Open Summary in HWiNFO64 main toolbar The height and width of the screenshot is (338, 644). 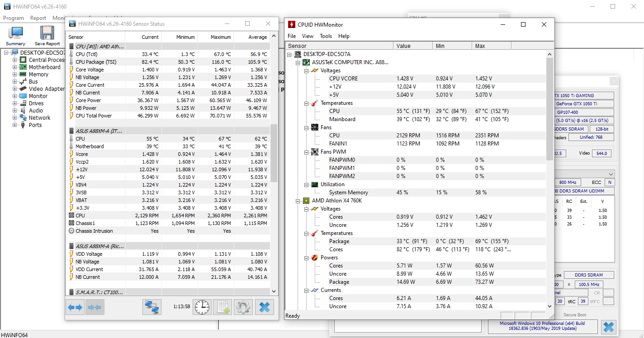tap(16, 36)
